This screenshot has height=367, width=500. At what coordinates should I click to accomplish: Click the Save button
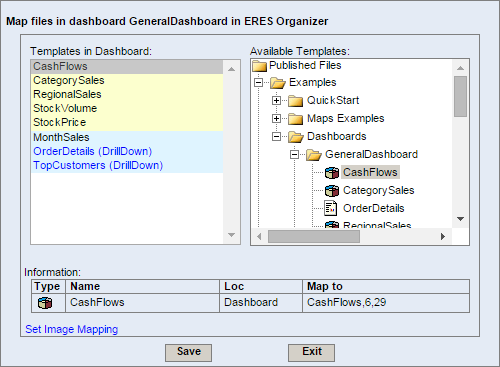click(188, 352)
